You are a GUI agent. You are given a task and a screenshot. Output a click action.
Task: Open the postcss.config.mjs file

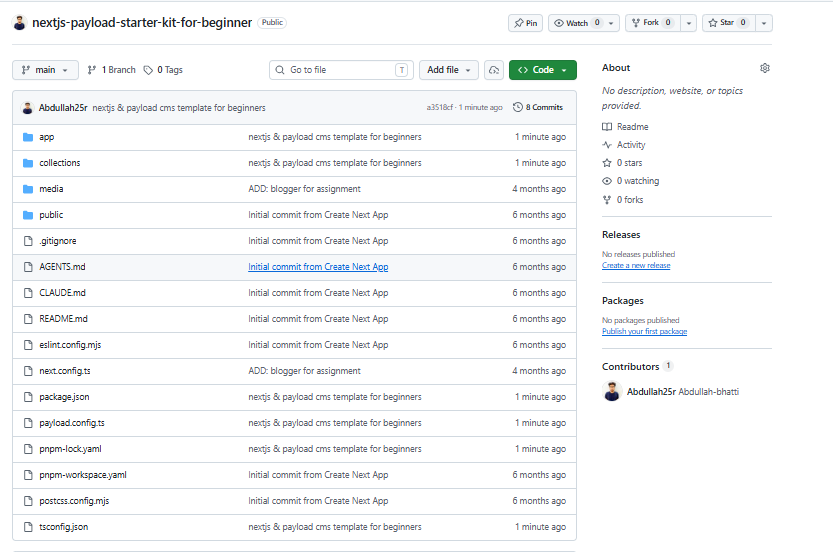click(74, 502)
